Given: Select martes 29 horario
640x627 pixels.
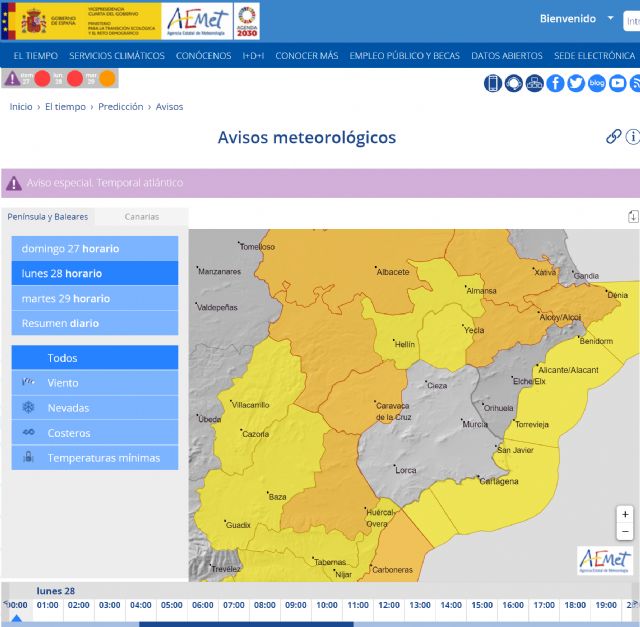Looking at the screenshot, I should click(x=95, y=298).
